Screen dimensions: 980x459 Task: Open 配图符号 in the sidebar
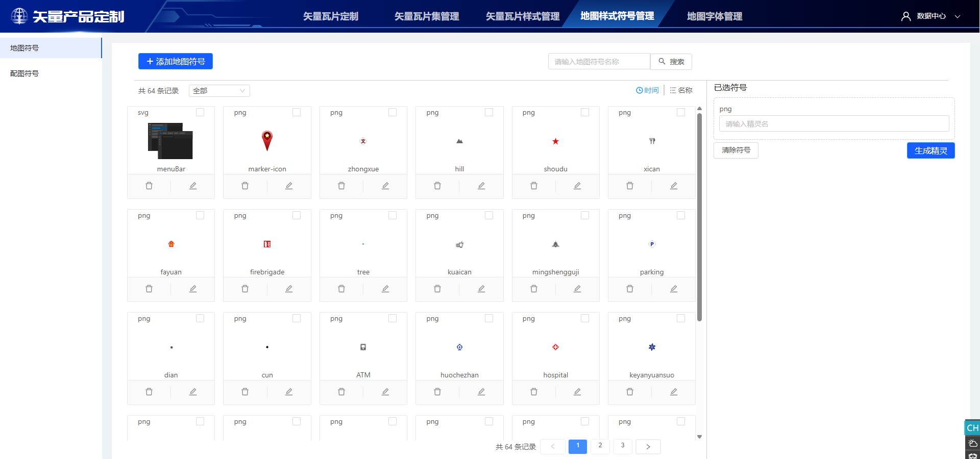coord(24,73)
